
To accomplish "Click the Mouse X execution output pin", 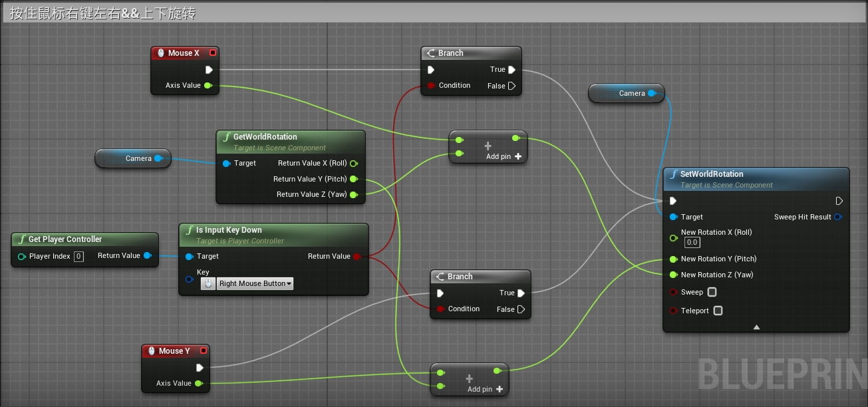I will 209,70.
